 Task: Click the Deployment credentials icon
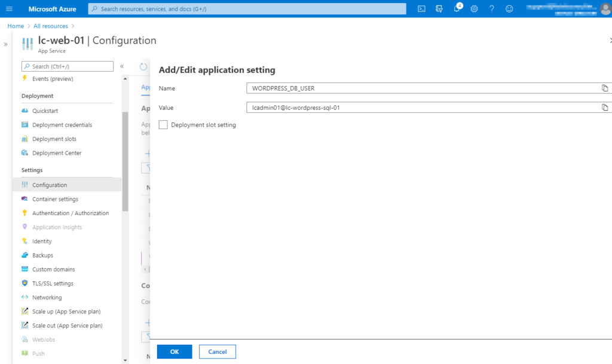coord(25,124)
